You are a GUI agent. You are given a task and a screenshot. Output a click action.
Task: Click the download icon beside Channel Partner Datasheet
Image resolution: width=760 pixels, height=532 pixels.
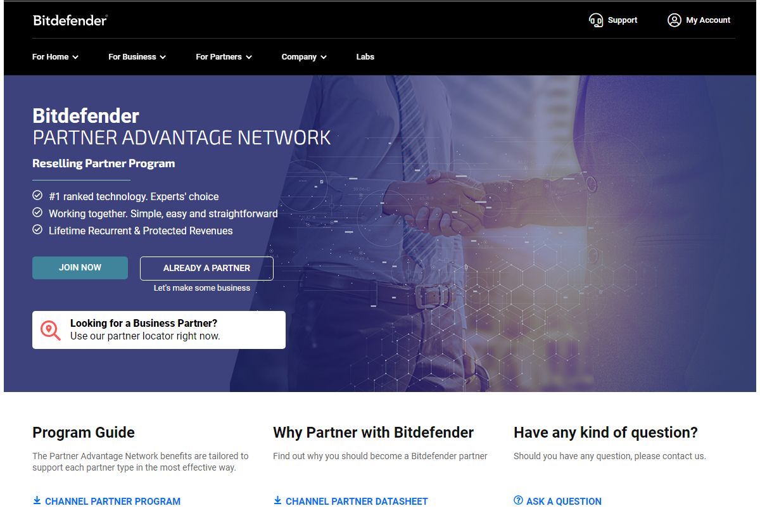tap(277, 501)
